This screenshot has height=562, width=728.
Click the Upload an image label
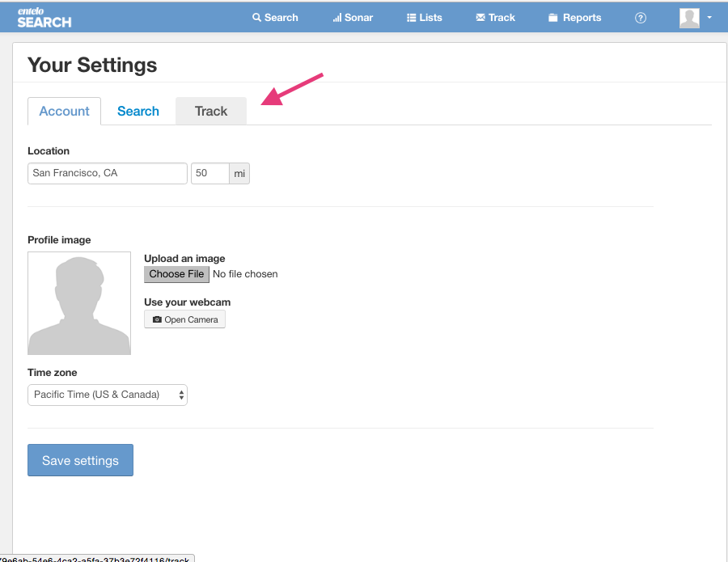click(x=184, y=259)
